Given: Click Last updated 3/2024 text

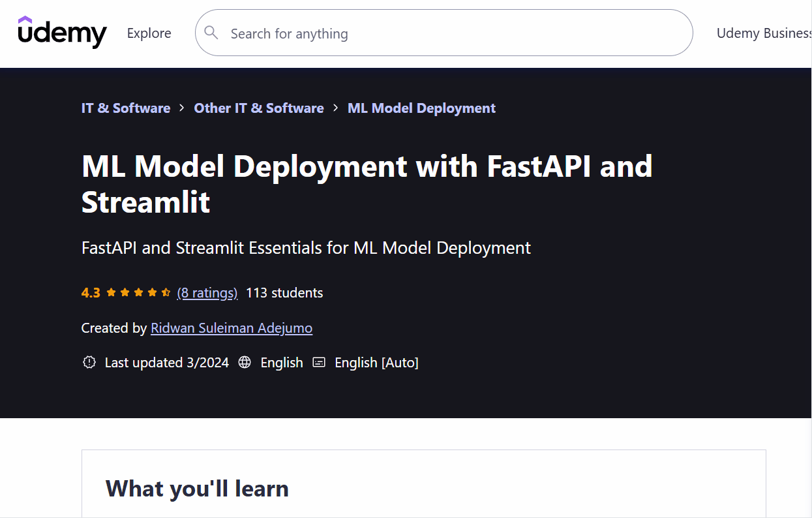Looking at the screenshot, I should click(x=167, y=363).
